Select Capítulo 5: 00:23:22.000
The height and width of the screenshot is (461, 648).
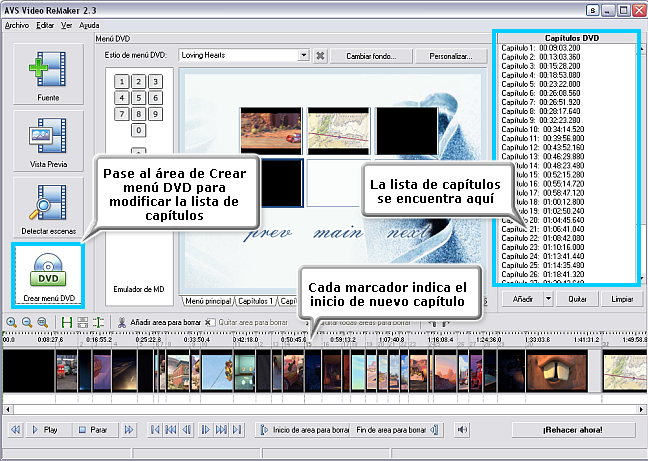[541, 84]
